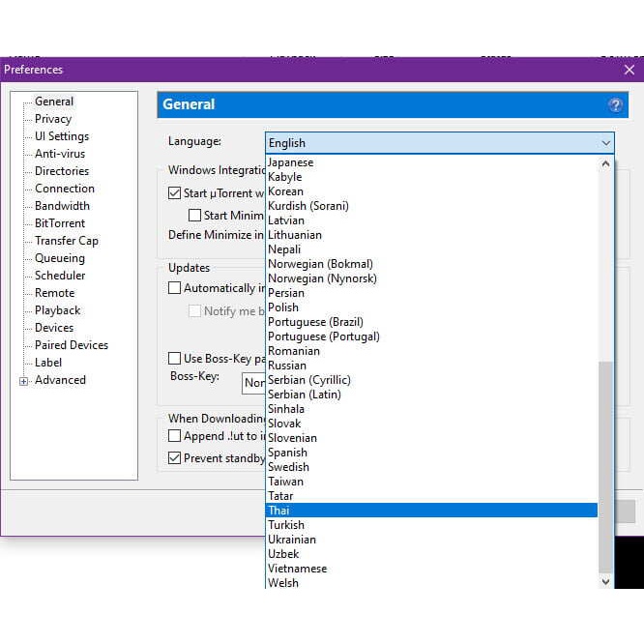Viewport: 644px width, 644px height.
Task: Expand the Advanced tree node
Action: point(24,381)
